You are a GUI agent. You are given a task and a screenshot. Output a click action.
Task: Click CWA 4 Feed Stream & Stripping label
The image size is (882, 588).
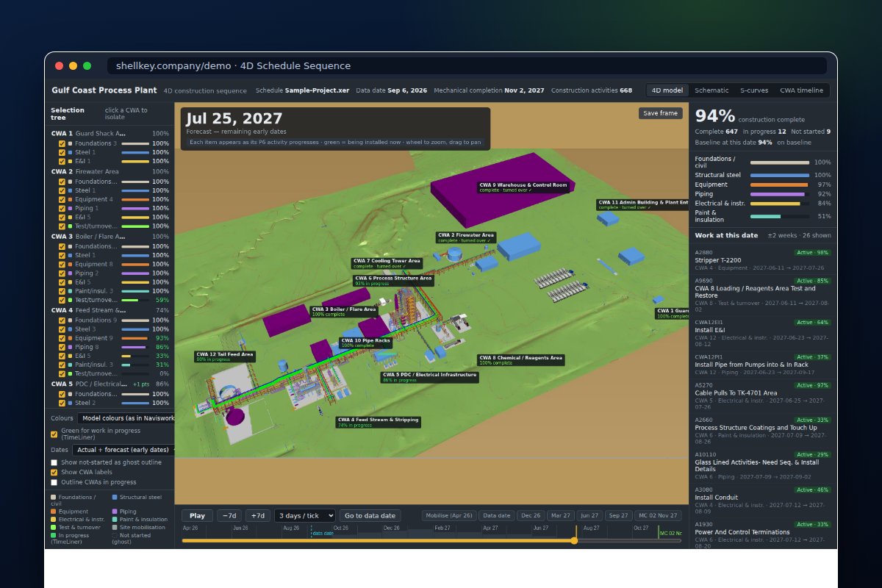coord(378,422)
